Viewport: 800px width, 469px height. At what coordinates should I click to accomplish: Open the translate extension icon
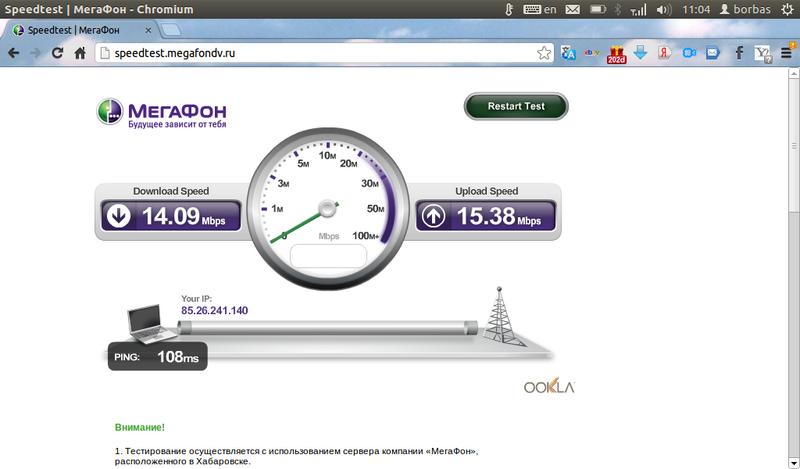[x=568, y=53]
